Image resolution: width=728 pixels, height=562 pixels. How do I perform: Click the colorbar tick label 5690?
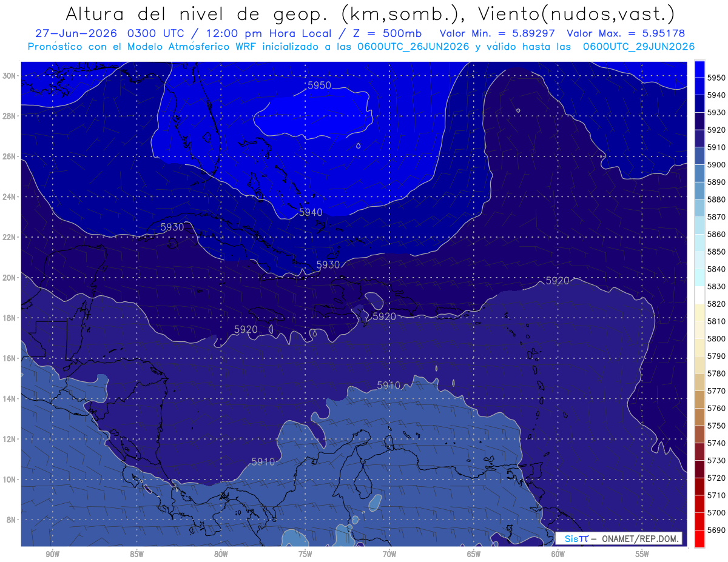click(716, 530)
